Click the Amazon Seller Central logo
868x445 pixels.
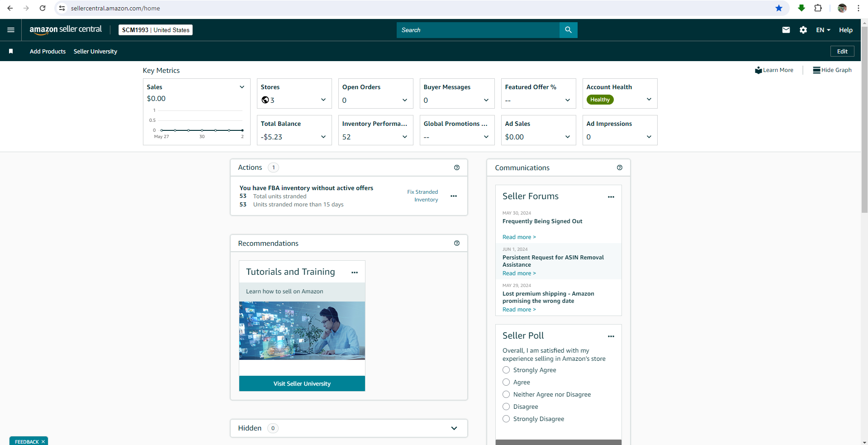click(x=66, y=29)
